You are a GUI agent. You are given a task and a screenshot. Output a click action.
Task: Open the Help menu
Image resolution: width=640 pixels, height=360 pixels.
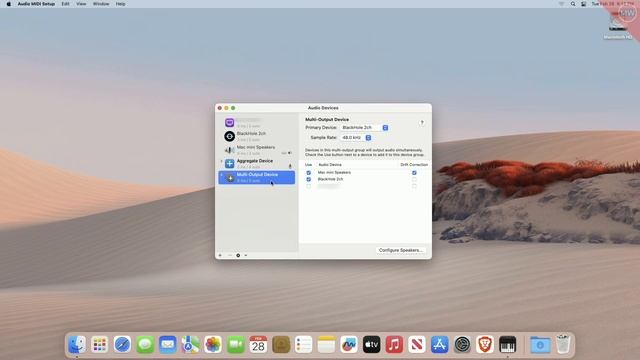pyautogui.click(x=120, y=4)
